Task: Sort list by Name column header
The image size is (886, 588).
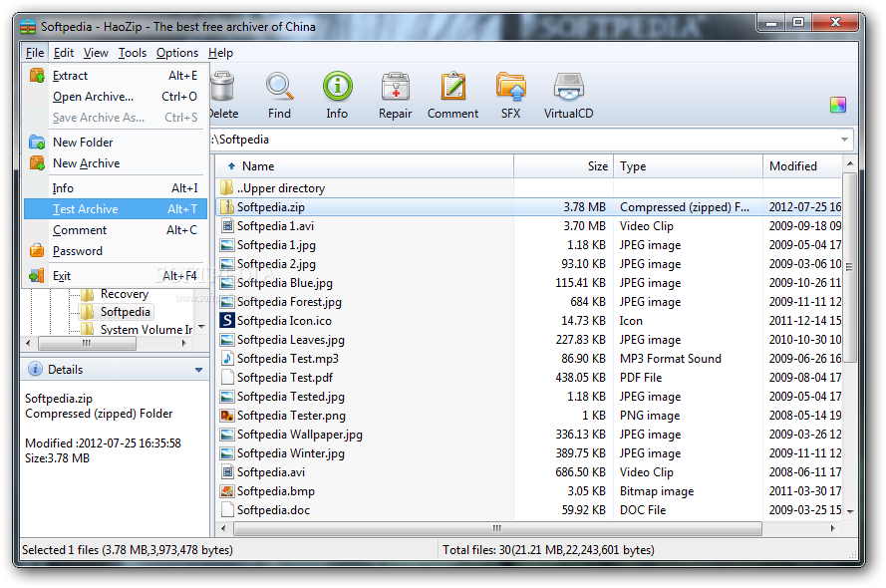Action: click(x=364, y=166)
